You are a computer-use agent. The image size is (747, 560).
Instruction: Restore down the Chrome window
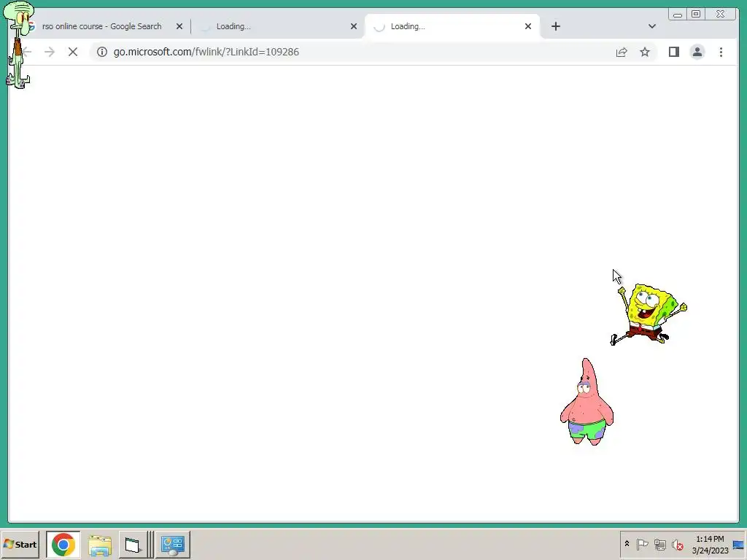point(696,15)
